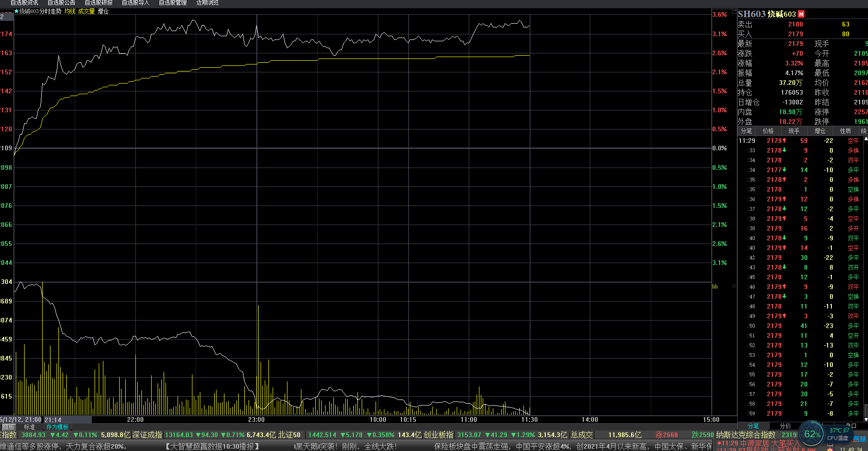Click the 37℃ CPU温度 widget
Image resolution: width=868 pixels, height=451 pixels.
pyautogui.click(x=839, y=434)
